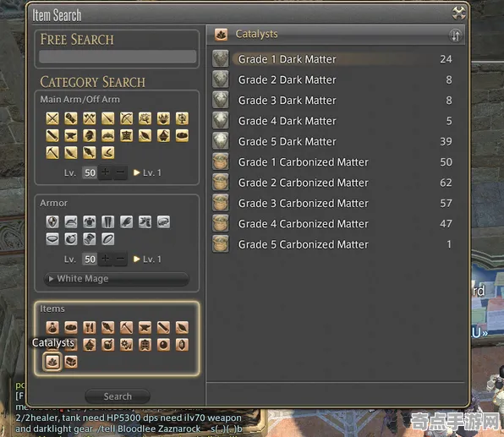Select the globe icon in Main Arm

coord(182,118)
